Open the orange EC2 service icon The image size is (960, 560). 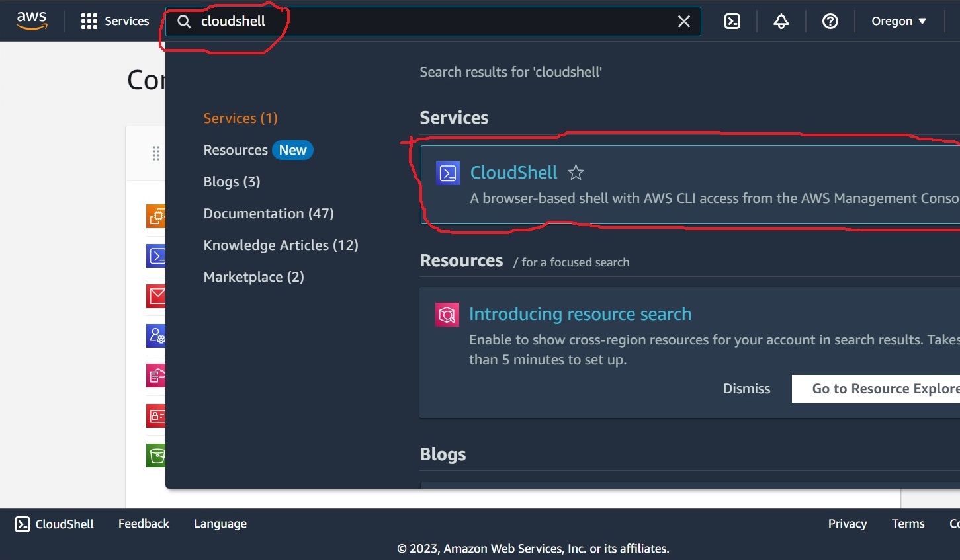156,216
